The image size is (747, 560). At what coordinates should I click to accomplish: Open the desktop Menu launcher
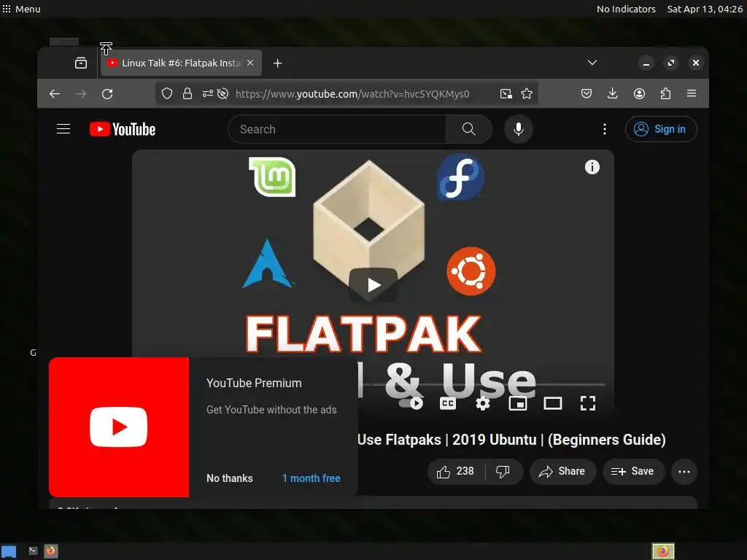coord(21,9)
